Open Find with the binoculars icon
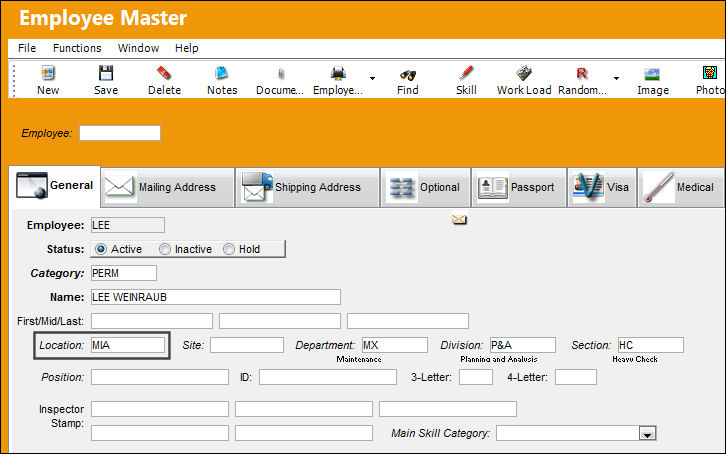 408,74
